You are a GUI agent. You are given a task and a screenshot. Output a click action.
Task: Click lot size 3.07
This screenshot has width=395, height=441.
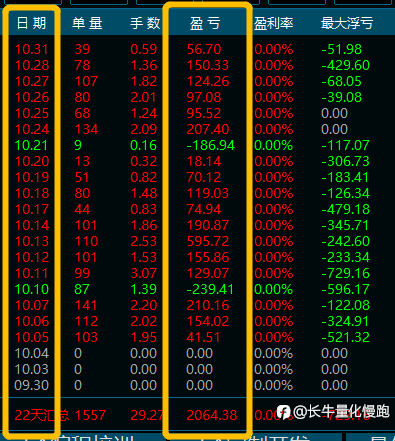(x=144, y=273)
